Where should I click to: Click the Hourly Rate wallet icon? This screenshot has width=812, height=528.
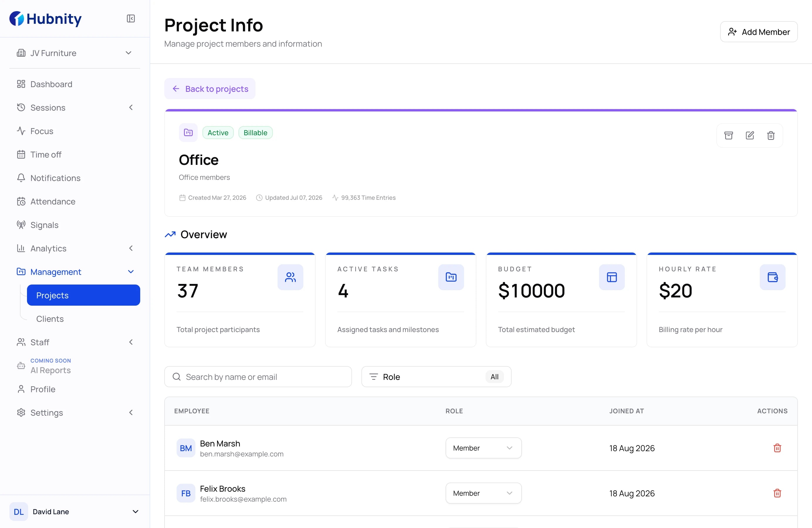(772, 277)
